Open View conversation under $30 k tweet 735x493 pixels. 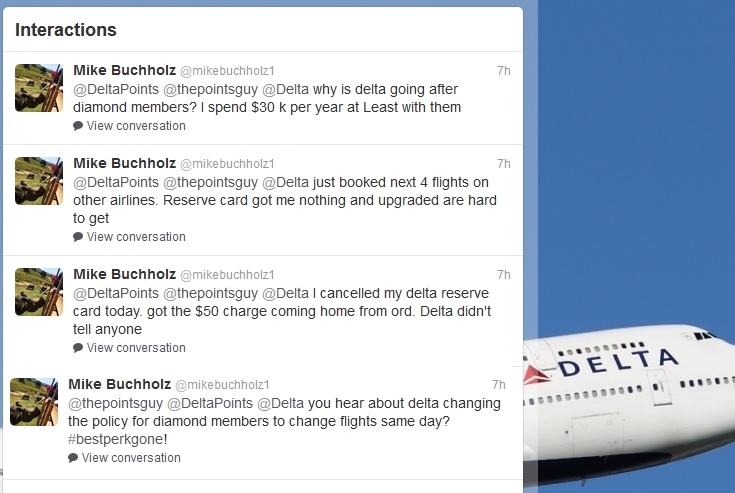136,126
